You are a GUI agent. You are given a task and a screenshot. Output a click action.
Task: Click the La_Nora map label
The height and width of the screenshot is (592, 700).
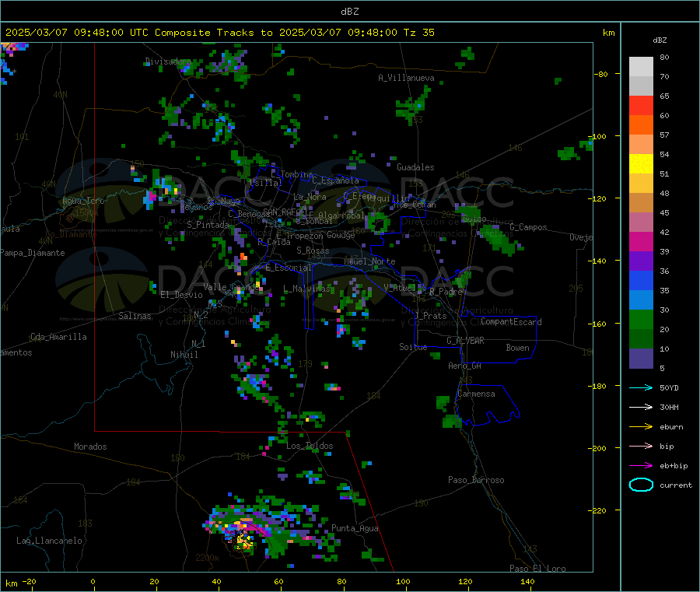pyautogui.click(x=310, y=197)
